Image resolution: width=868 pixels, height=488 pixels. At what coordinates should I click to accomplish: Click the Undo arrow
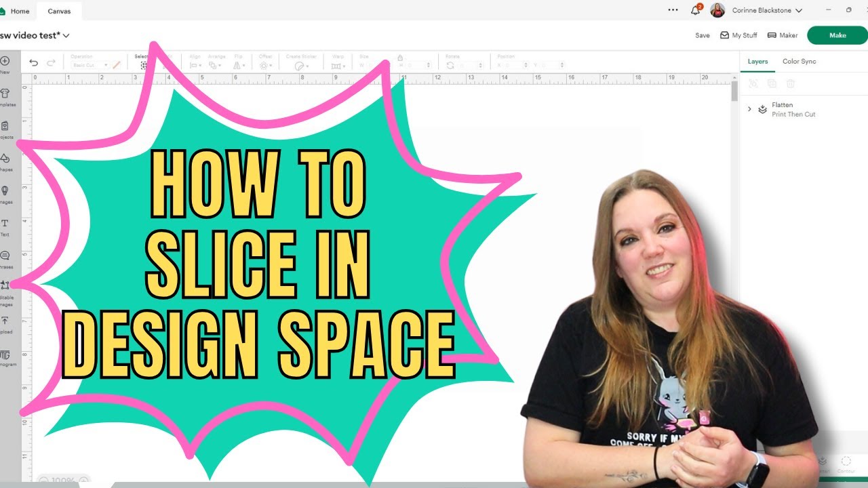[x=33, y=62]
